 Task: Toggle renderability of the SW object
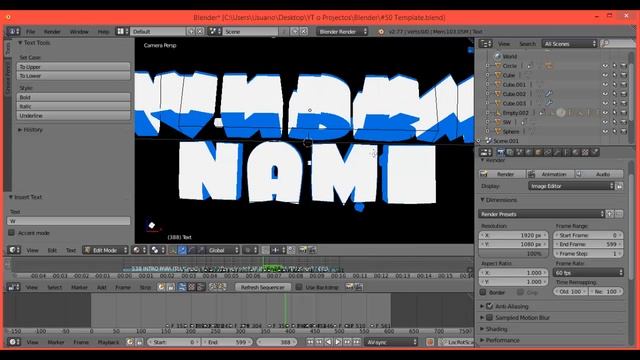[623, 122]
